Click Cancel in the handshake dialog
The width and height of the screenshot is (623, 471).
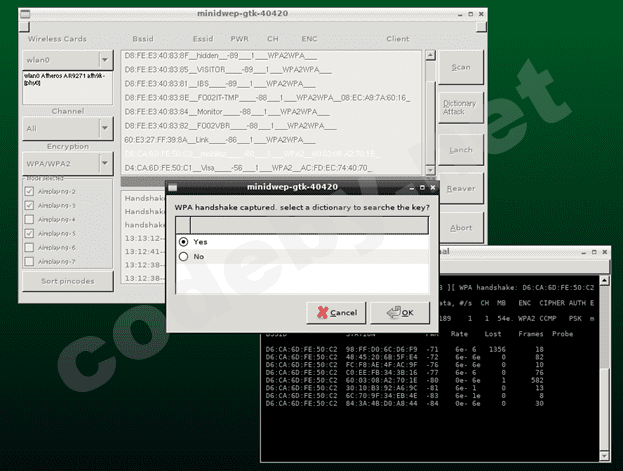click(336, 313)
